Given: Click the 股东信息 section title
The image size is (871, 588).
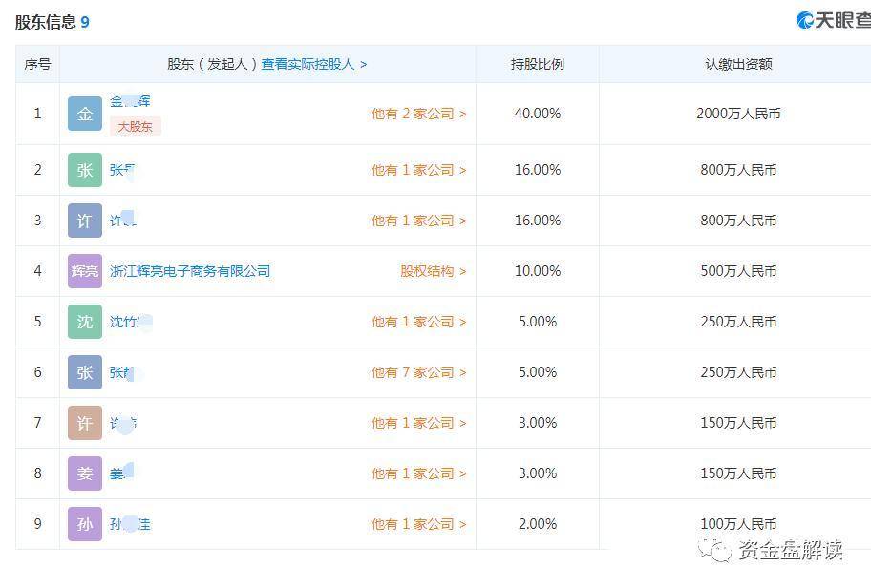Looking at the screenshot, I should pyautogui.click(x=46, y=22).
